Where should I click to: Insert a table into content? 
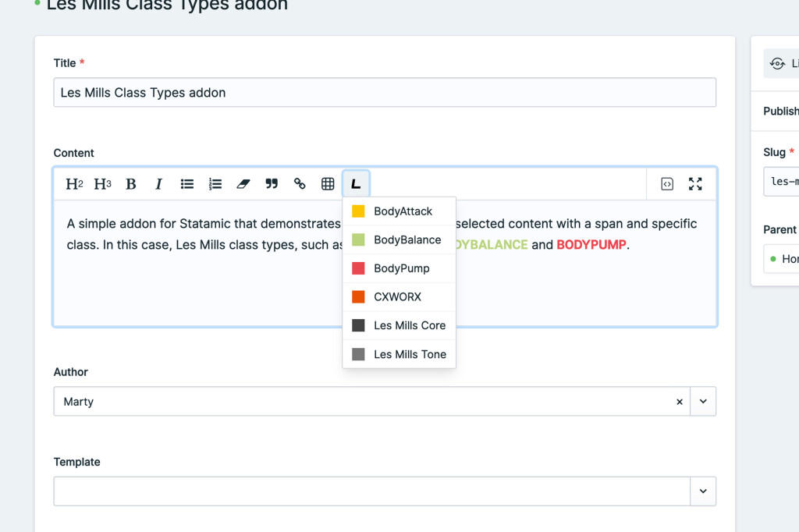[x=328, y=184]
